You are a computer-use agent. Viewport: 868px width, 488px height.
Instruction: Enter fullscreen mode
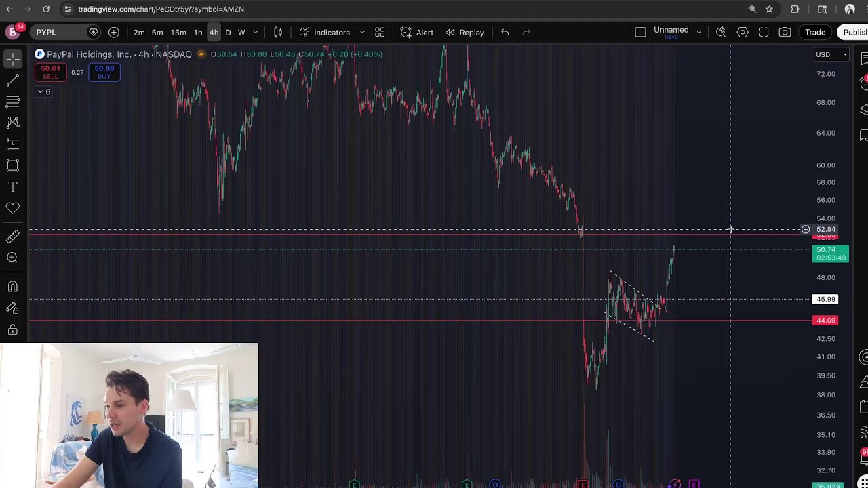[764, 32]
